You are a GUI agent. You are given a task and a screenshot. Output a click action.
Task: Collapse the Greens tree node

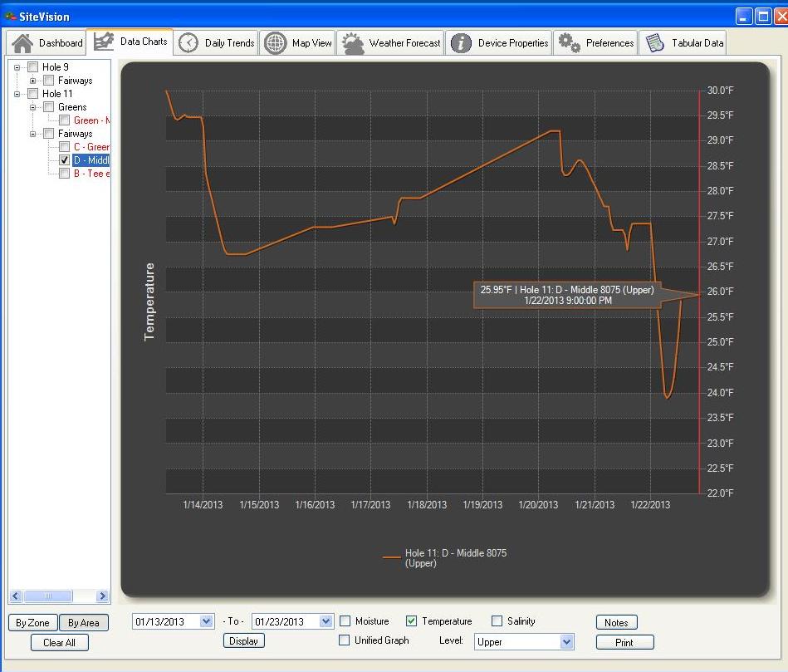(x=32, y=107)
